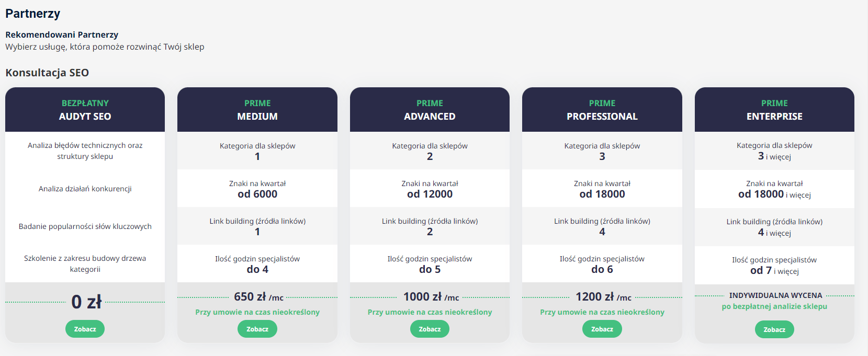Click Zobacz under the free SEO audit

point(85,329)
